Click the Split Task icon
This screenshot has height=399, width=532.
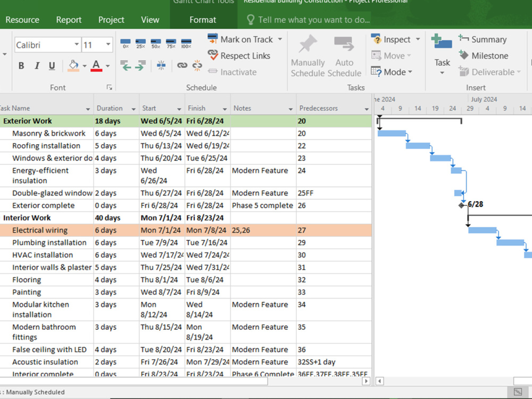coord(161,65)
